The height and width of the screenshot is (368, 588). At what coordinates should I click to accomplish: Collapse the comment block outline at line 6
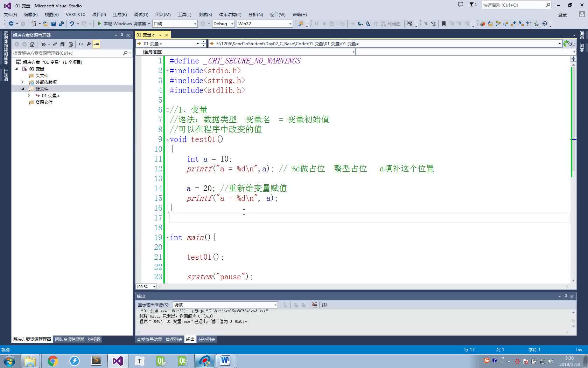167,110
